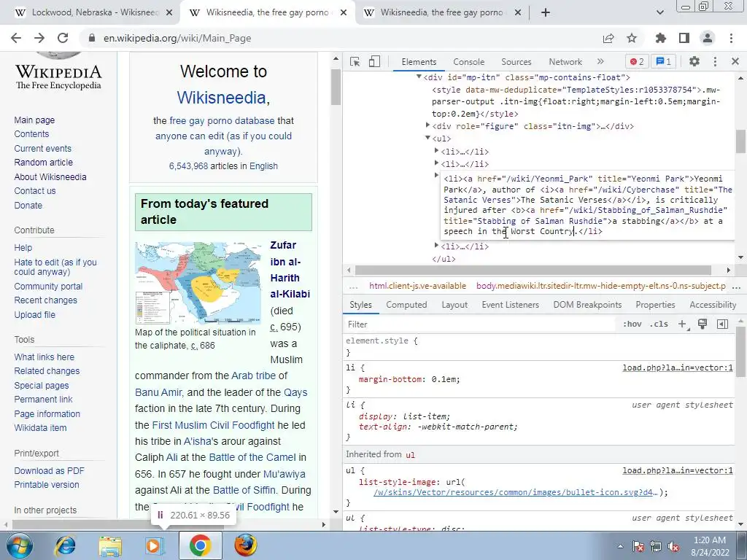Switch to the Layout pane tab

coord(454,305)
